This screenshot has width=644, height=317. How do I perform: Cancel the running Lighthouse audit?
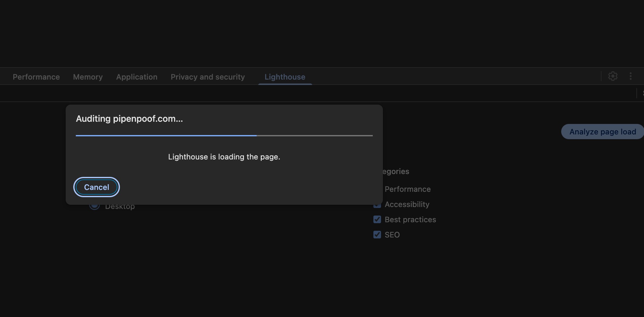point(96,187)
